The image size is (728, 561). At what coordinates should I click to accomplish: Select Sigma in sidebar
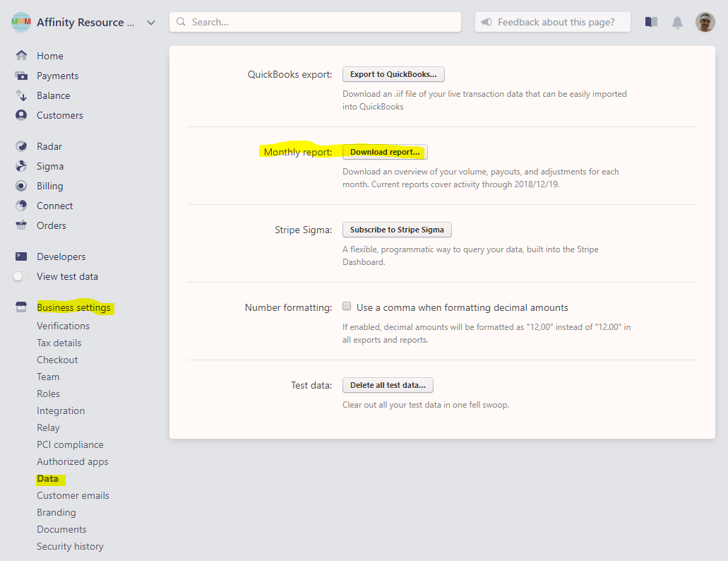click(x=50, y=166)
